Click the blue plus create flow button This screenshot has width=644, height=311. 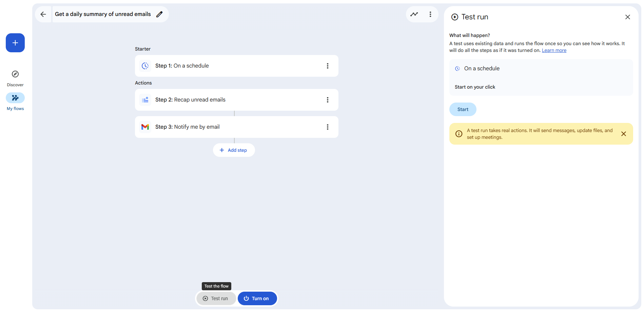[x=15, y=43]
